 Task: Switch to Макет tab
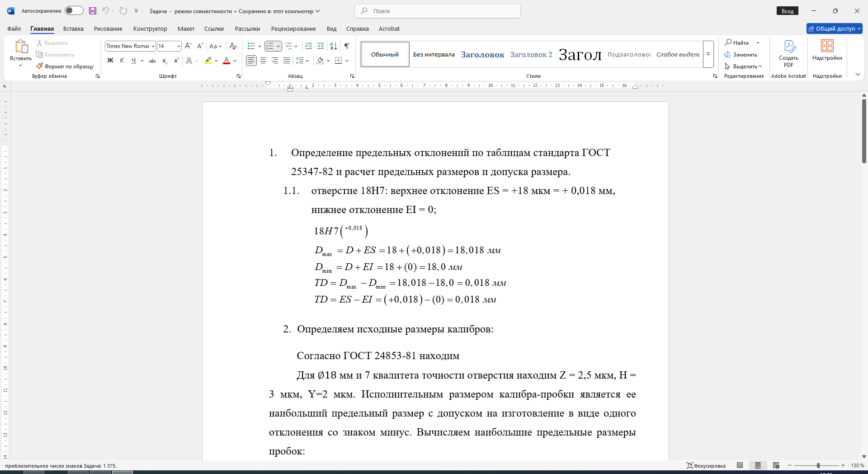coord(186,28)
